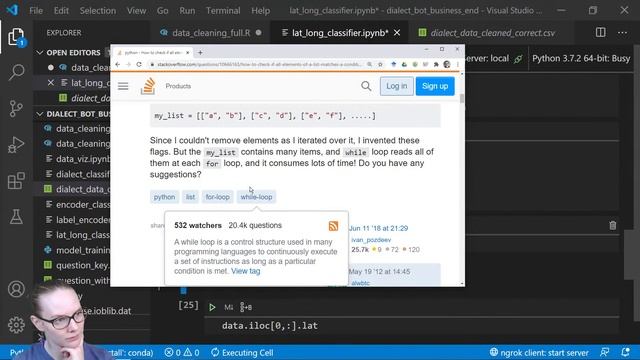The width and height of the screenshot is (640, 360).
Task: Click the run-by-line icon in cell 25
Action: 246,307
